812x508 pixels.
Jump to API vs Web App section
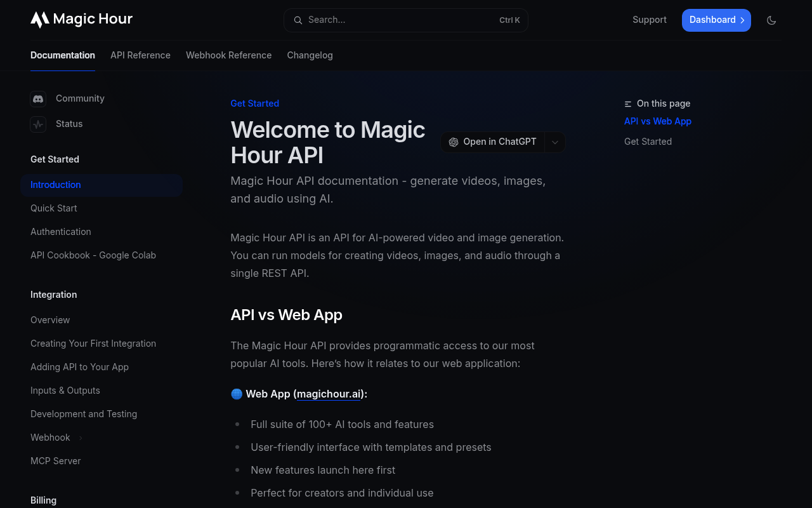tap(658, 121)
